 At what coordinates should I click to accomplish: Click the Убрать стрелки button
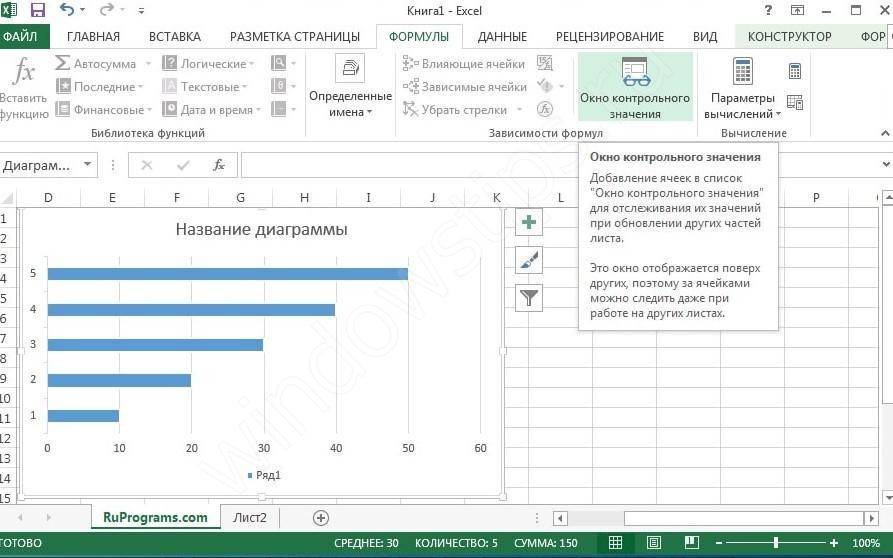coord(455,110)
